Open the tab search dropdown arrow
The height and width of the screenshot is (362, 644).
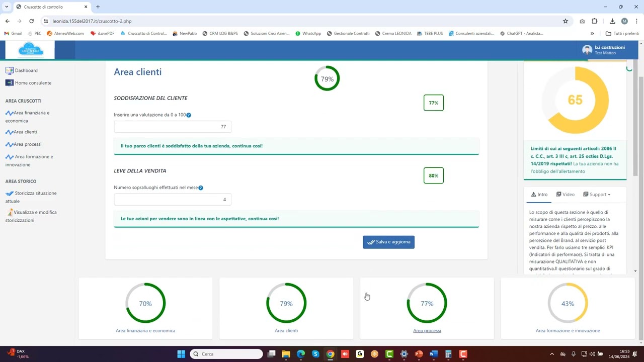pos(7,7)
